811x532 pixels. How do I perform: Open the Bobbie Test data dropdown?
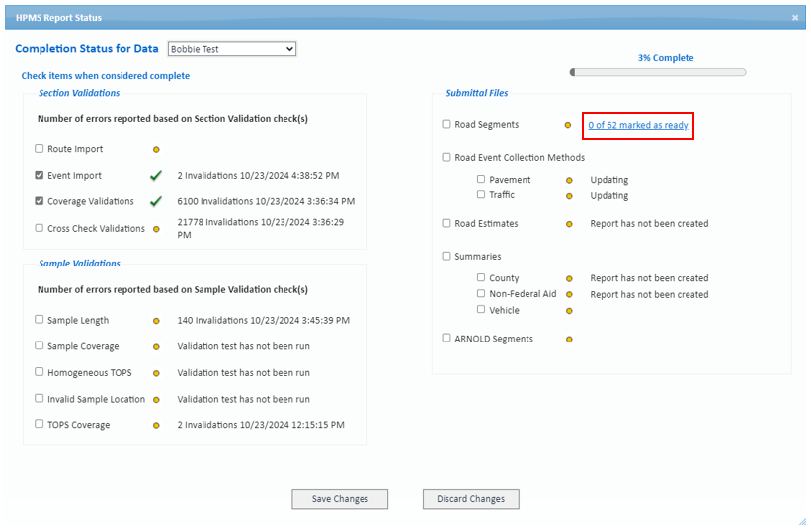pyautogui.click(x=232, y=49)
